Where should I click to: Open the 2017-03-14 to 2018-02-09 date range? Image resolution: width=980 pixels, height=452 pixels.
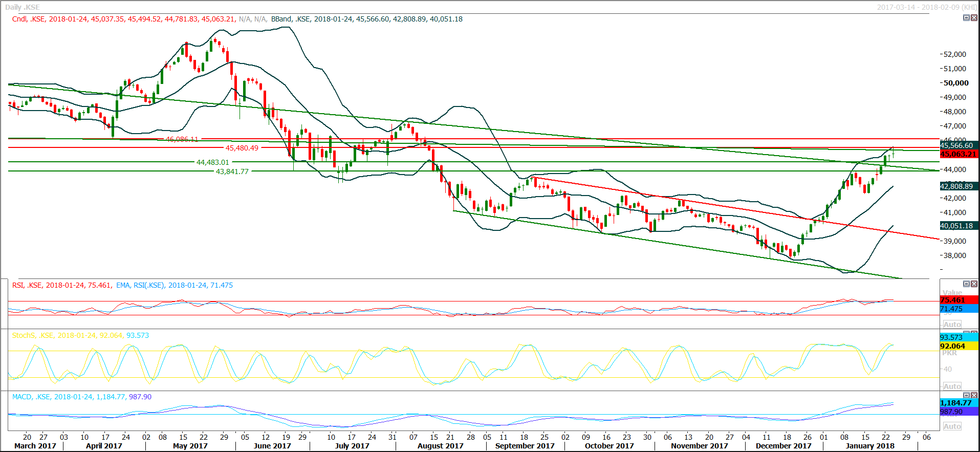[x=926, y=7]
